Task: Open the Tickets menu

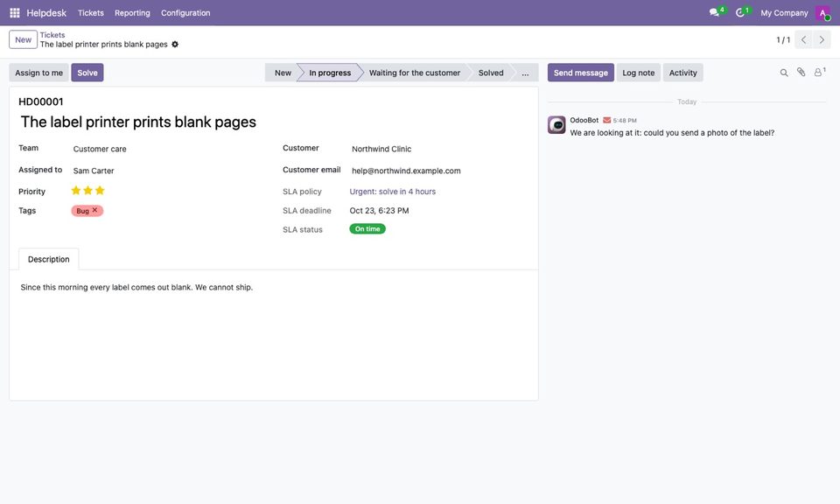Action: coord(90,13)
